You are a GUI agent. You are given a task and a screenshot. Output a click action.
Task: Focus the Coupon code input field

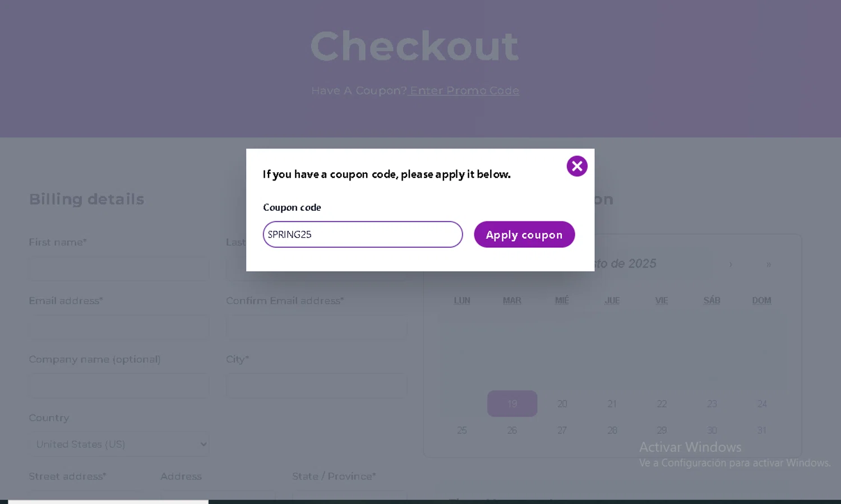pyautogui.click(x=363, y=234)
